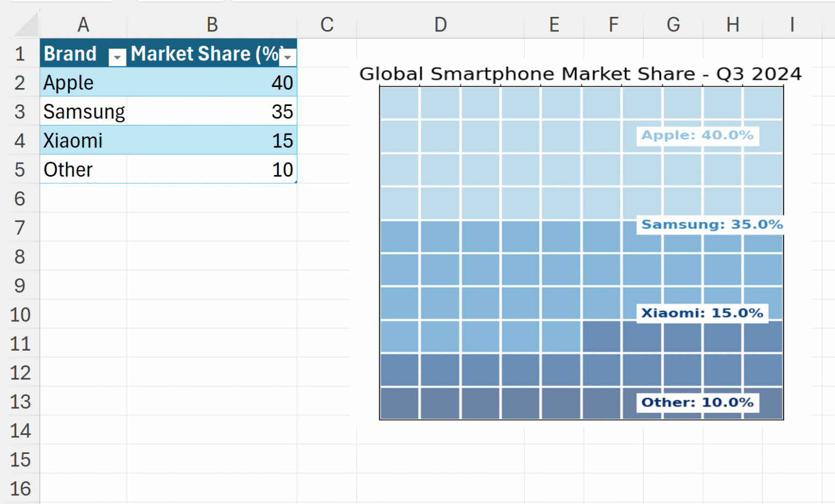Open the Brand column filter dropdown

click(117, 57)
